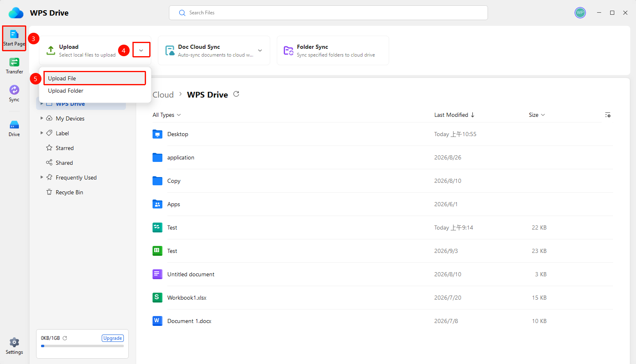Open the Untitled document icon
This screenshot has height=364, width=636.
pos(157,274)
